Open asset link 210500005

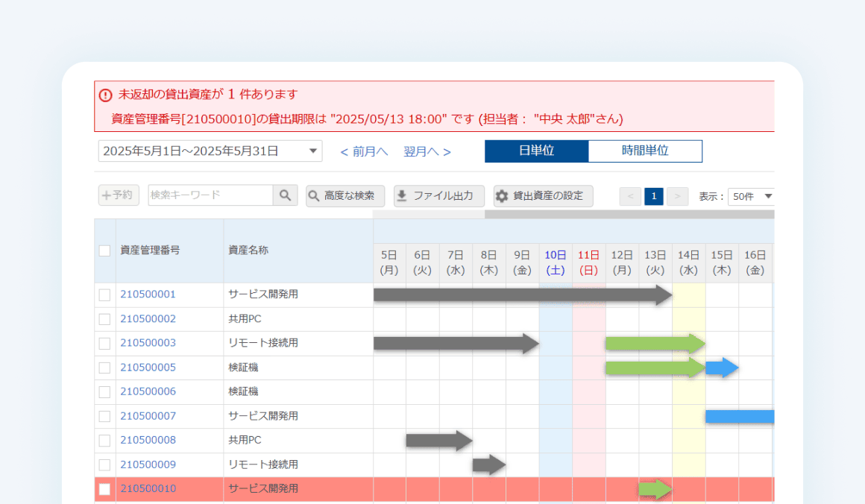click(x=148, y=368)
